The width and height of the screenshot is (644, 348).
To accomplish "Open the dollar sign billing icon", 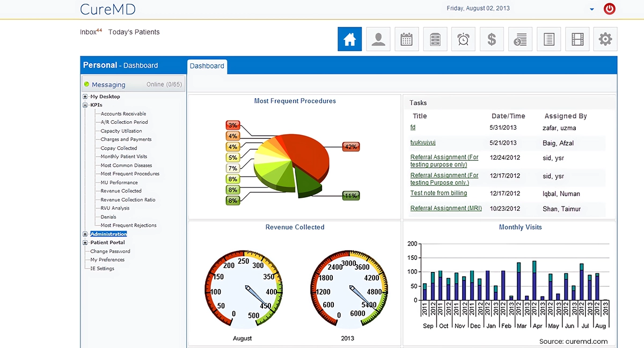I will point(492,39).
